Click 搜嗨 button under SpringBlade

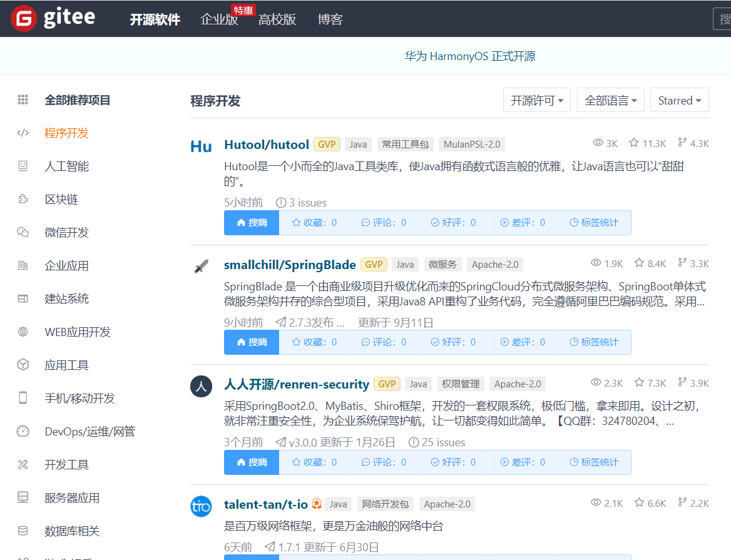(x=252, y=342)
